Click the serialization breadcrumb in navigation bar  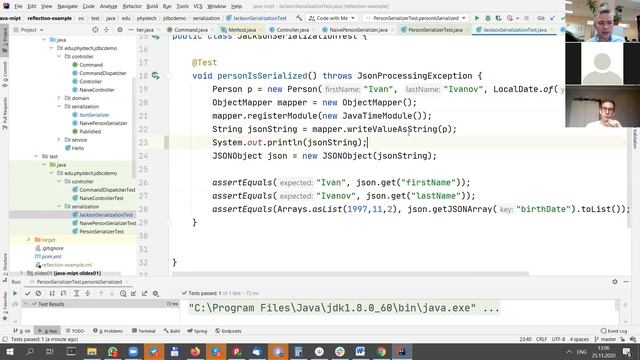pyautogui.click(x=206, y=18)
